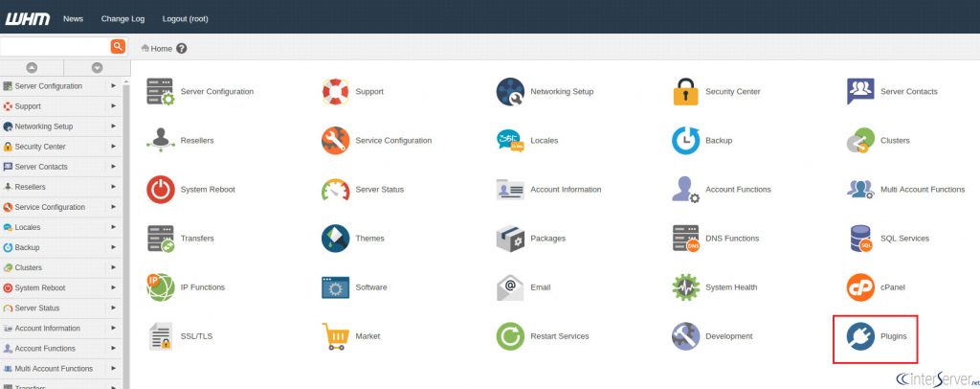Collapse all sidebar menus with up arrow
The image size is (980, 389).
[x=32, y=67]
